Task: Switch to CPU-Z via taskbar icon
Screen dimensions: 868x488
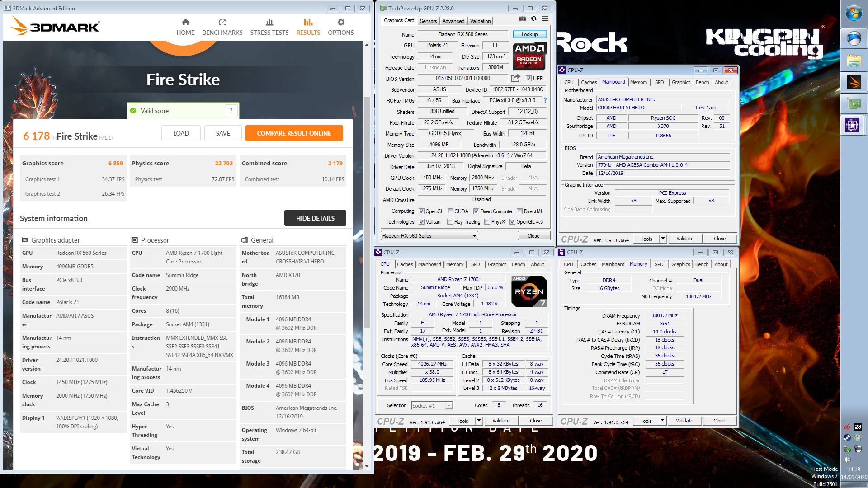Action: click(852, 125)
